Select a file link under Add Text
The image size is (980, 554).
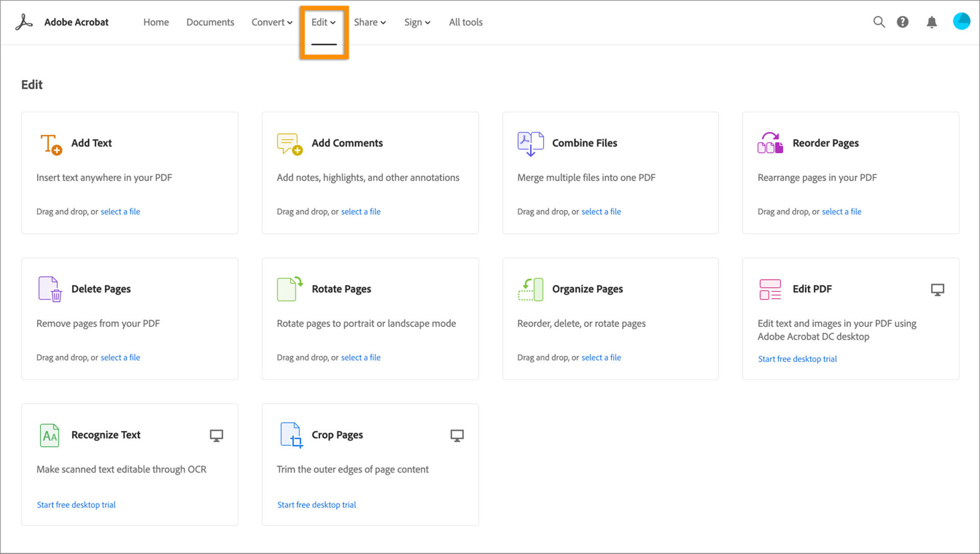(120, 211)
